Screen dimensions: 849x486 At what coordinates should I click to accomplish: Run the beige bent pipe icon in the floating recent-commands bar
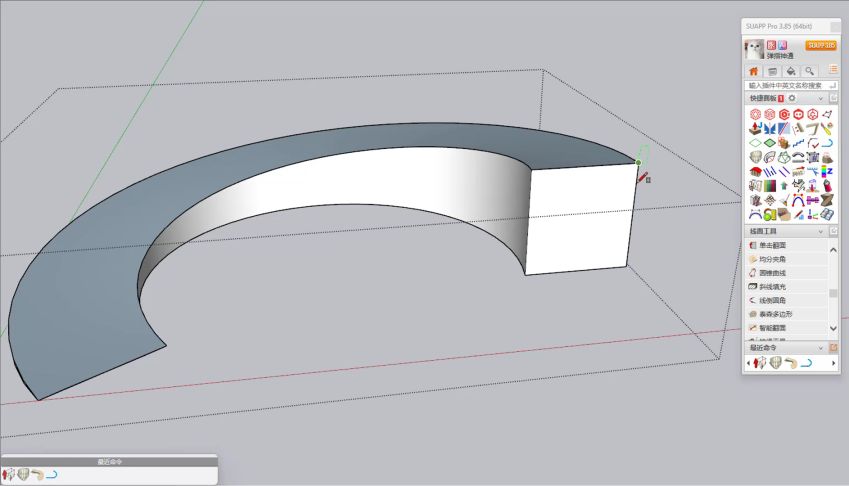click(x=37, y=475)
